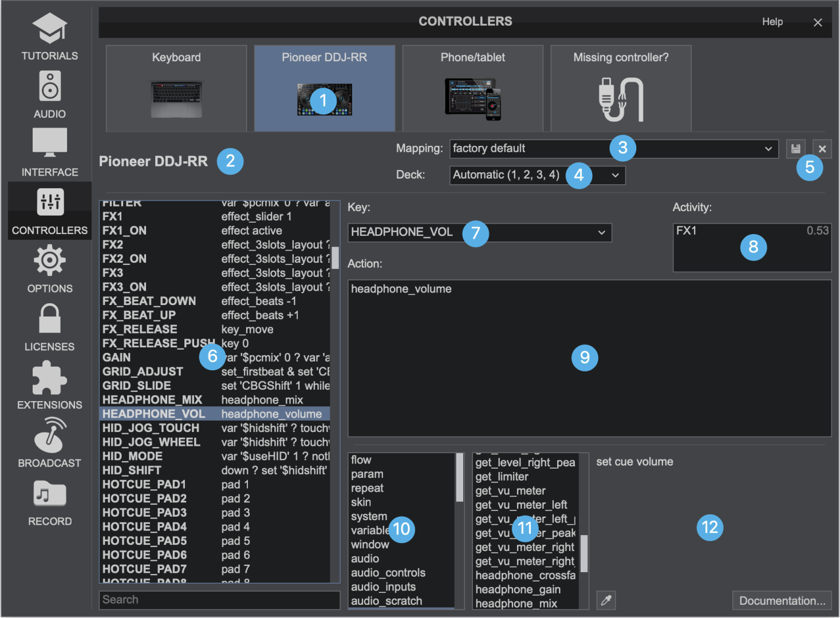Viewport: 840px width, 618px height.
Task: Delete mapping with the X button
Action: click(x=822, y=149)
